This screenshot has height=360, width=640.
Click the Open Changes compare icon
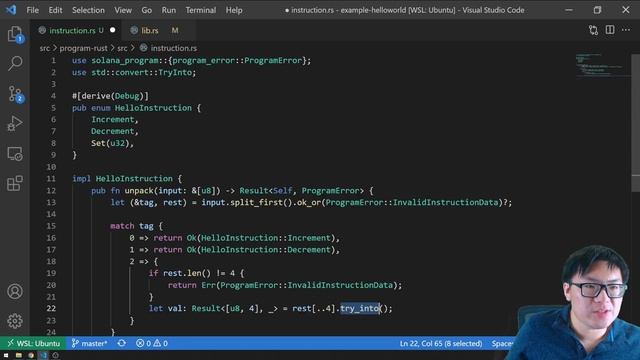tap(593, 30)
